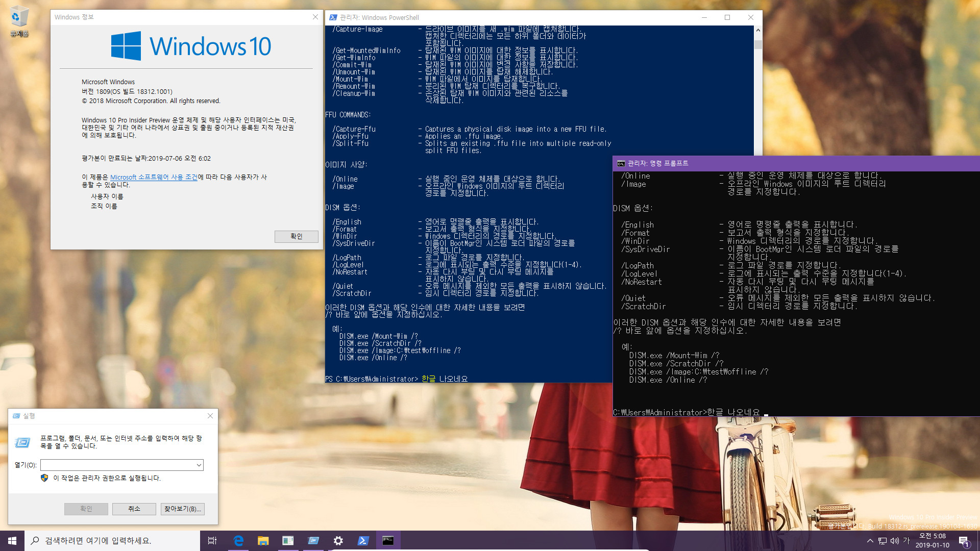Open File Explorer from the taskbar
Viewport: 980px width, 551px height.
[263, 541]
